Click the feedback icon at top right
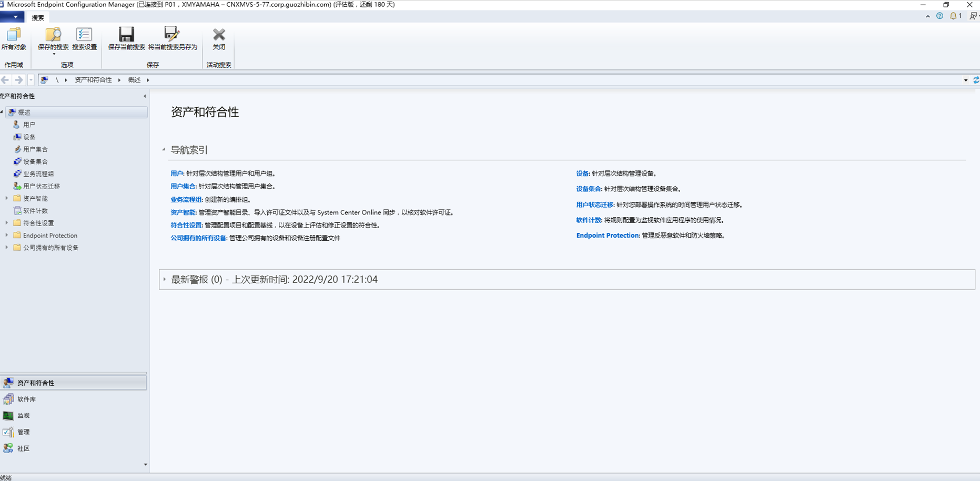This screenshot has width=980, height=481. (973, 16)
